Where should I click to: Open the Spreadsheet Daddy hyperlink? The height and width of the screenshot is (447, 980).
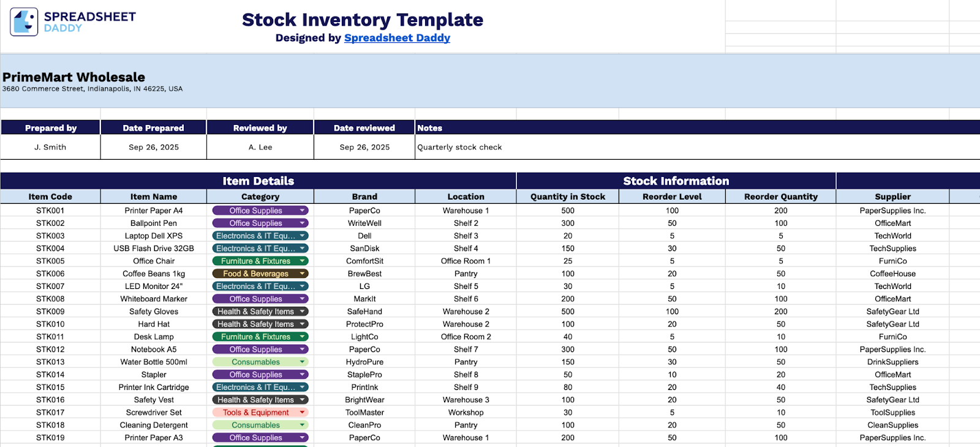[397, 37]
